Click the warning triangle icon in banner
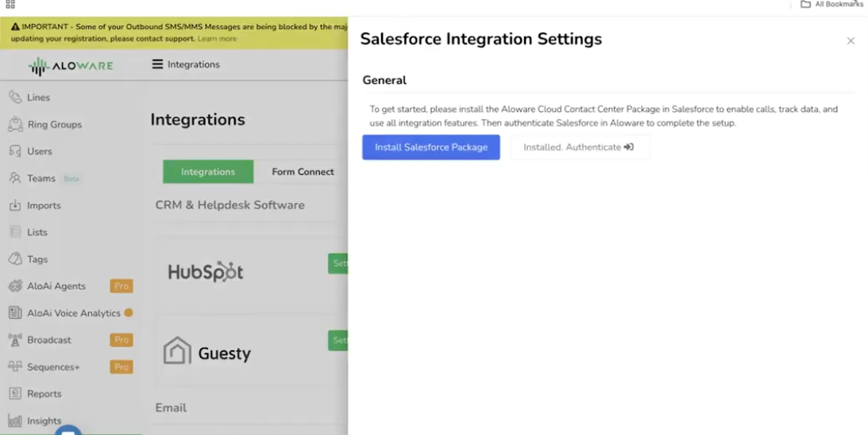The height and width of the screenshot is (435, 868). (15, 26)
